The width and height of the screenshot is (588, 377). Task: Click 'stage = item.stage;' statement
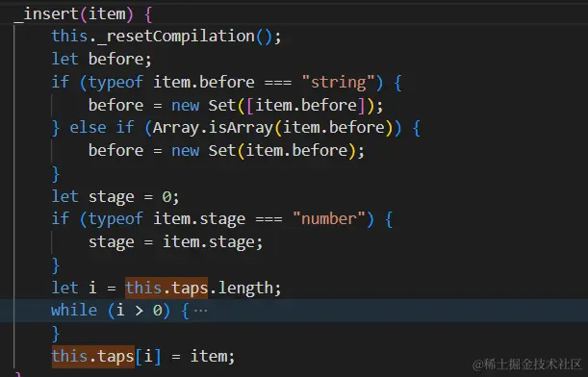[x=175, y=242]
